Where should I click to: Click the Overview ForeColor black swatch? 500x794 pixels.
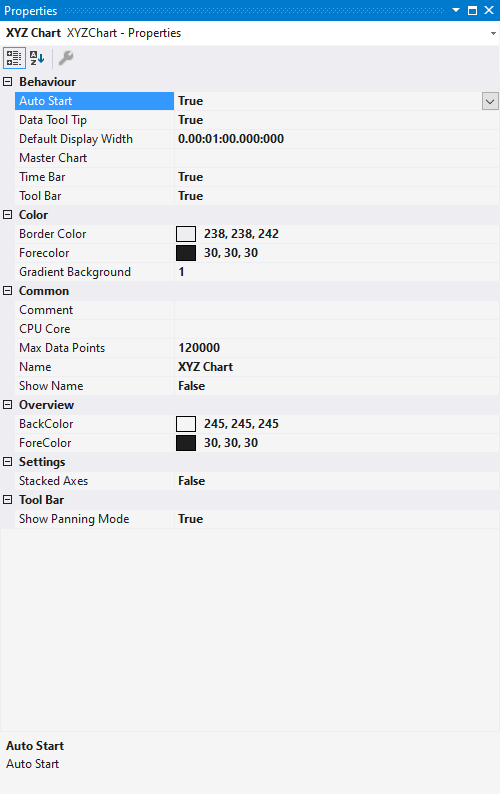(x=186, y=443)
